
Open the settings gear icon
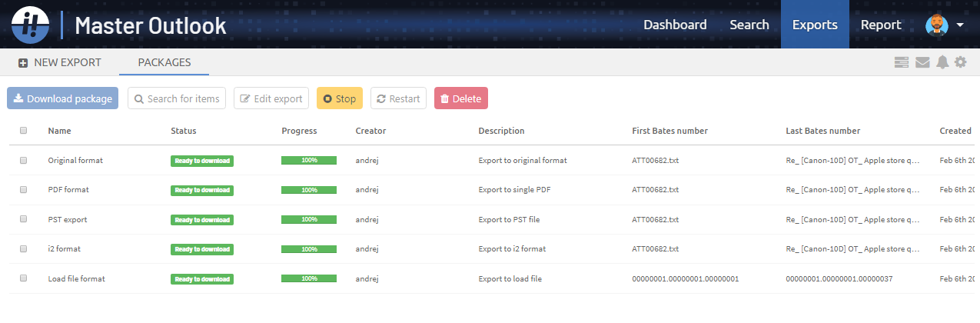(961, 62)
